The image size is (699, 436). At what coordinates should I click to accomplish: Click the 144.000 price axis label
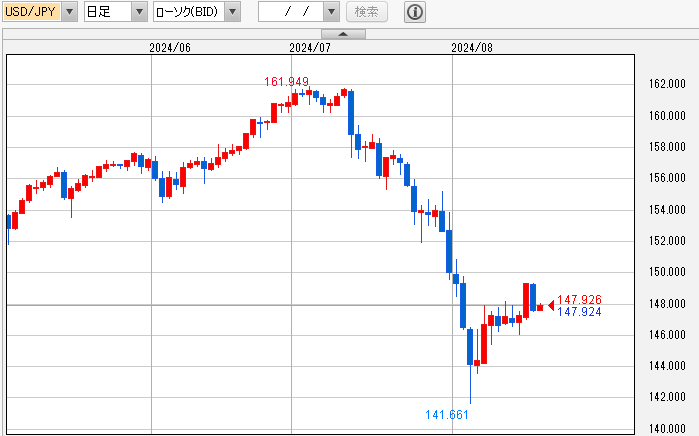[667, 366]
